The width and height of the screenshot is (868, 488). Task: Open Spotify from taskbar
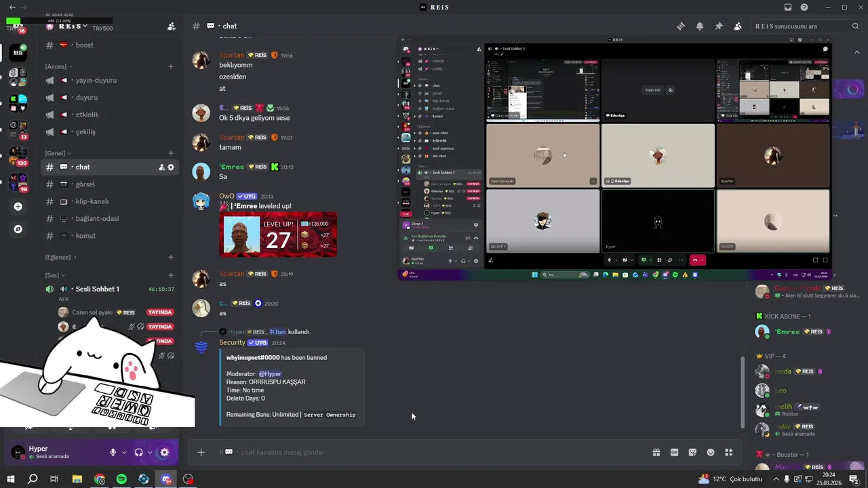[x=121, y=479]
